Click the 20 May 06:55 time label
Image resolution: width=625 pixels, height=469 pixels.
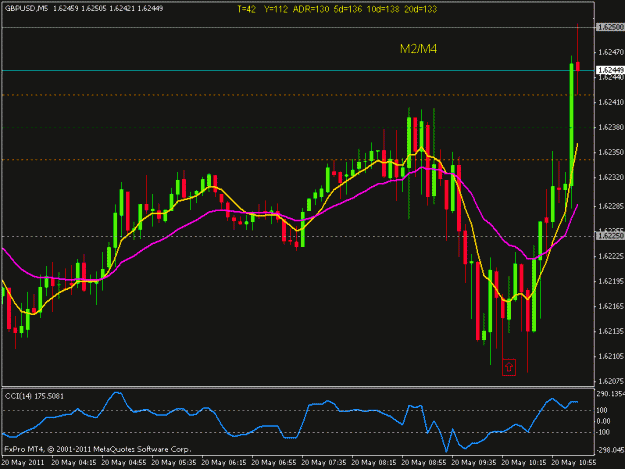tap(274, 463)
